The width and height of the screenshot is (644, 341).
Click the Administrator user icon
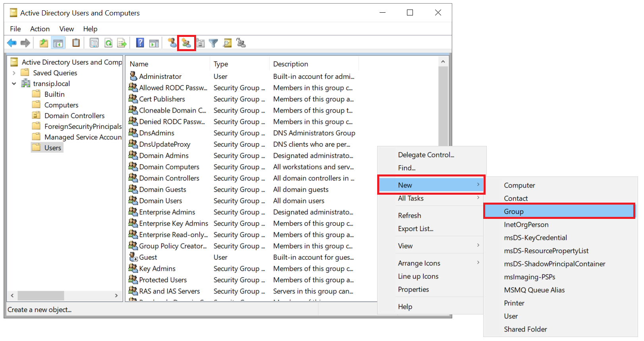point(133,76)
